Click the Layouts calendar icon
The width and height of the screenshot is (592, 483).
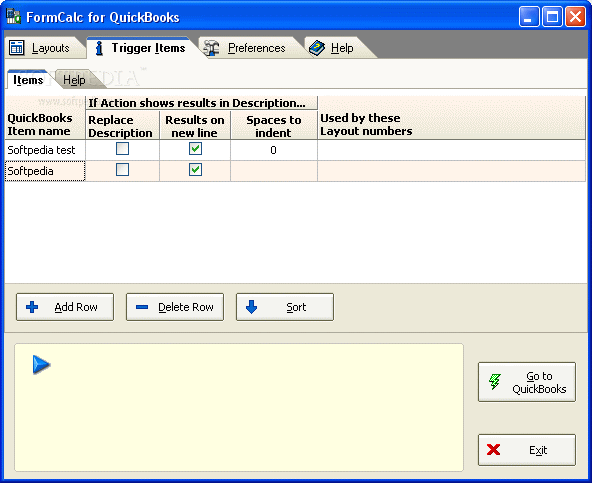click(17, 48)
